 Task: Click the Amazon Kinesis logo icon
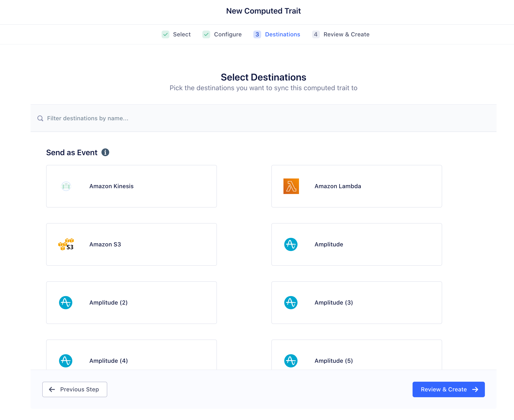[x=66, y=186]
